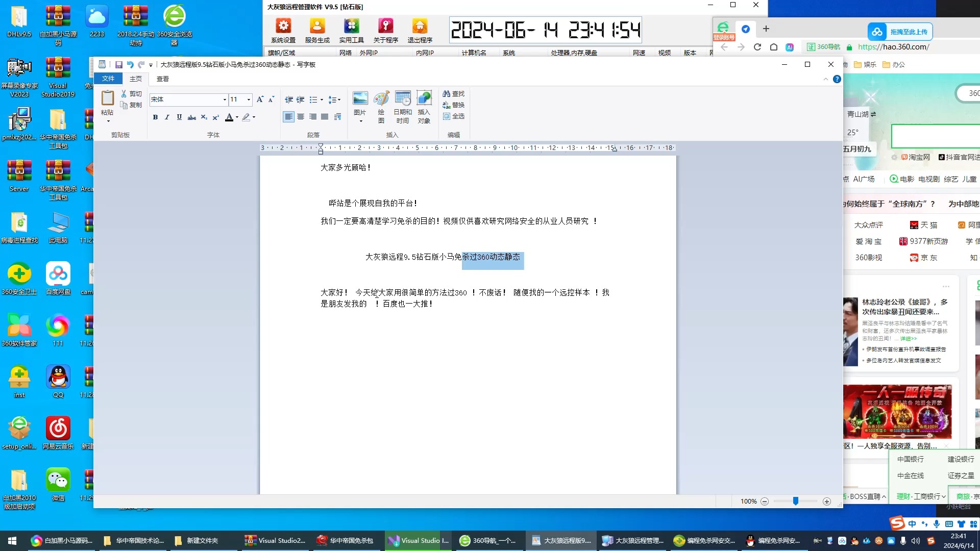Copy selected text with 复制

tap(131, 105)
